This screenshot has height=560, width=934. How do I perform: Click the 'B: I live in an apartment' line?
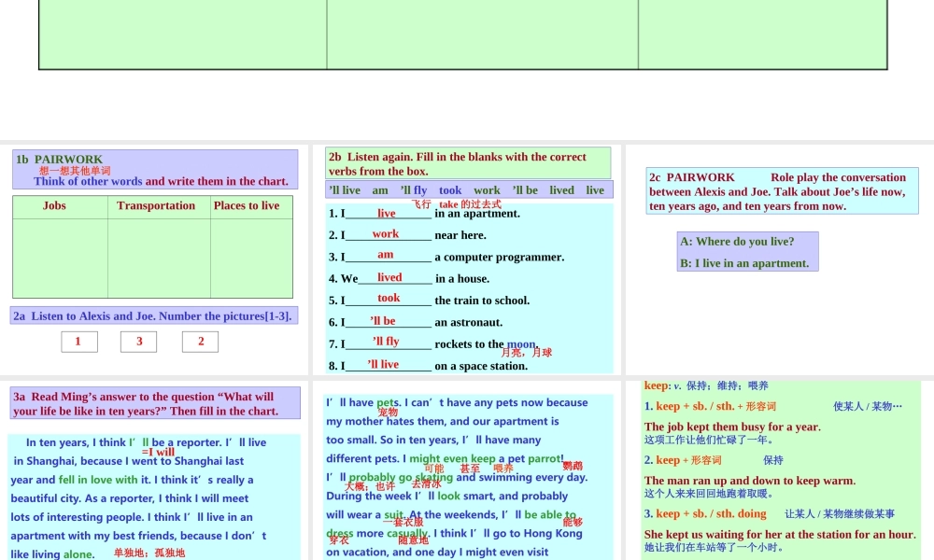745,263
